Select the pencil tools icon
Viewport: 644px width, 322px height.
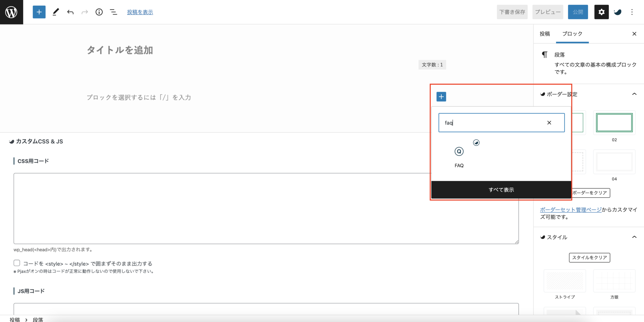[56, 12]
